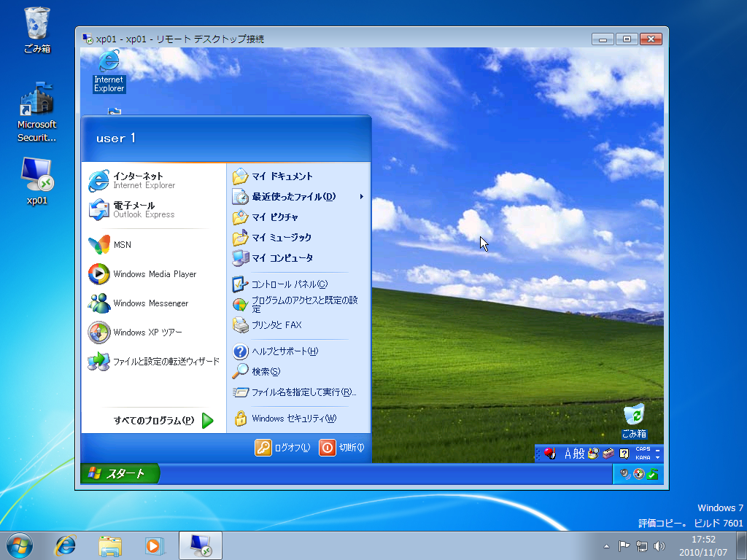Viewport: 747px width, 560px height.
Task: Open the IME toolbox icon on the language bar
Action: pyautogui.click(x=608, y=454)
